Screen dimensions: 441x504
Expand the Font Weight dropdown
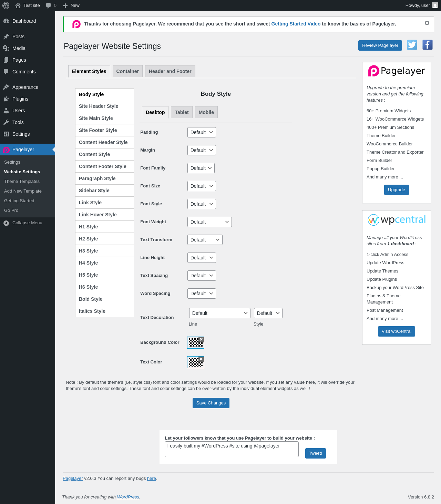[209, 222]
